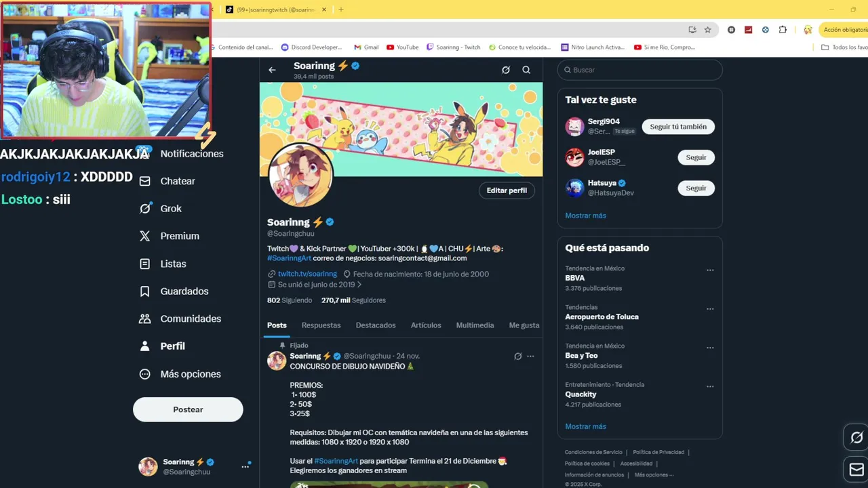Click the Editar perfil button
This screenshot has width=868, height=488.
tap(507, 190)
